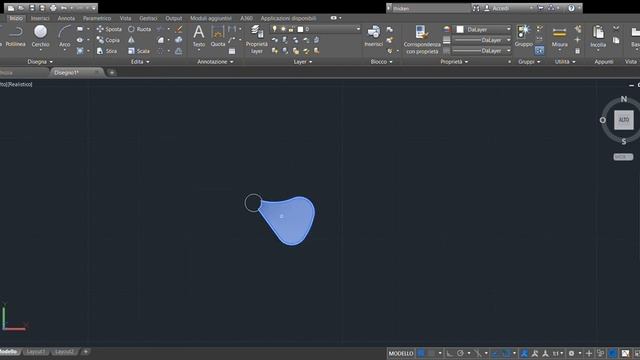Click the undo arrow in quick access toolbar
The height and width of the screenshot is (360, 640).
click(64, 8)
